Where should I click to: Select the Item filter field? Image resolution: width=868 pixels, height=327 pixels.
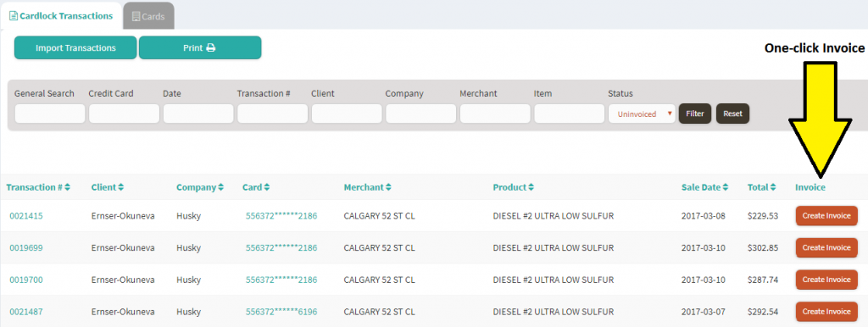tap(569, 114)
